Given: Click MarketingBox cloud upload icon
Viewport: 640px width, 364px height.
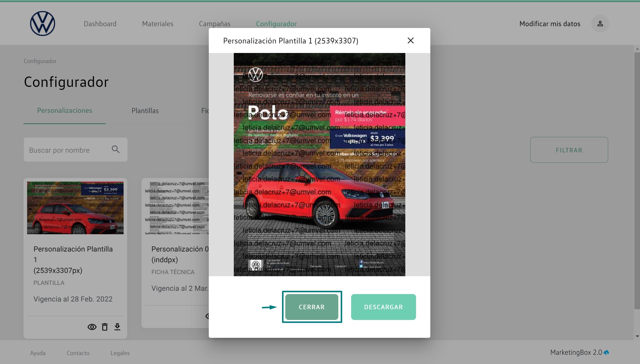Looking at the screenshot, I should 606,353.
